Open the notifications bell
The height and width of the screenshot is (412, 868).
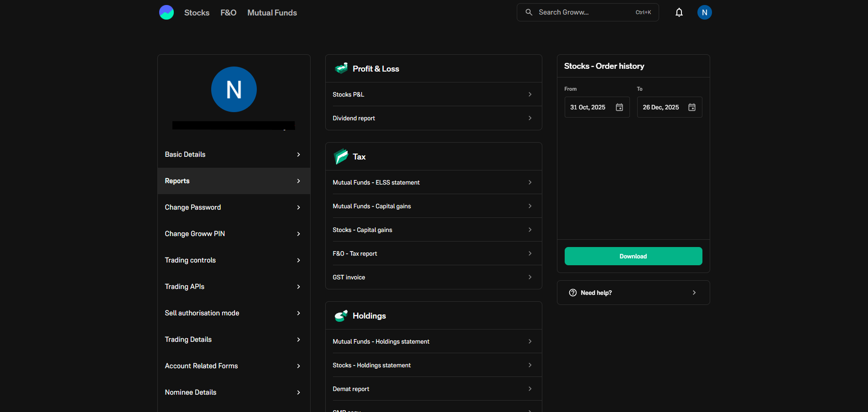point(679,12)
